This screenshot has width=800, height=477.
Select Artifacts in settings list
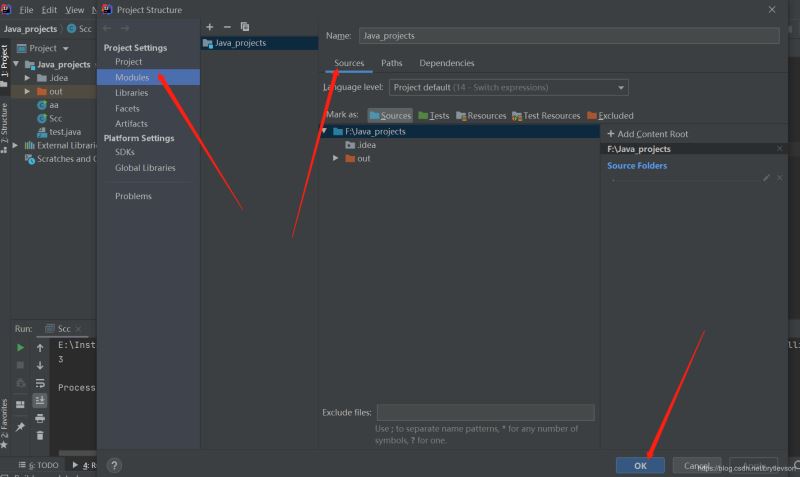point(131,123)
